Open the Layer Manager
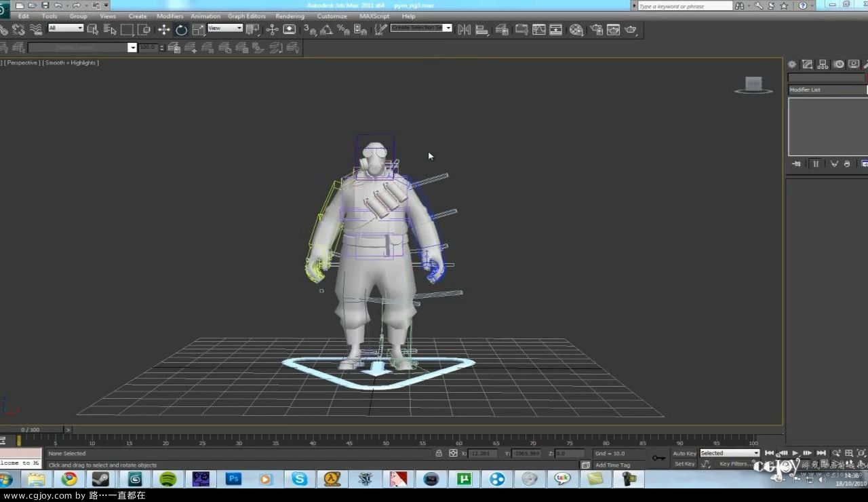Image resolution: width=868 pixels, height=502 pixels. point(502,29)
